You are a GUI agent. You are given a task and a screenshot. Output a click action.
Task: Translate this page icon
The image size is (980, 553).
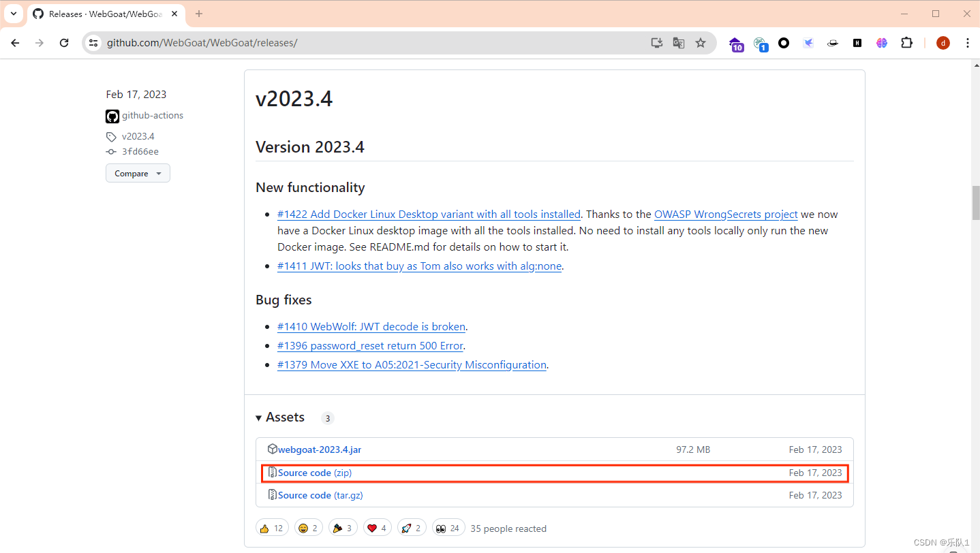[678, 43]
